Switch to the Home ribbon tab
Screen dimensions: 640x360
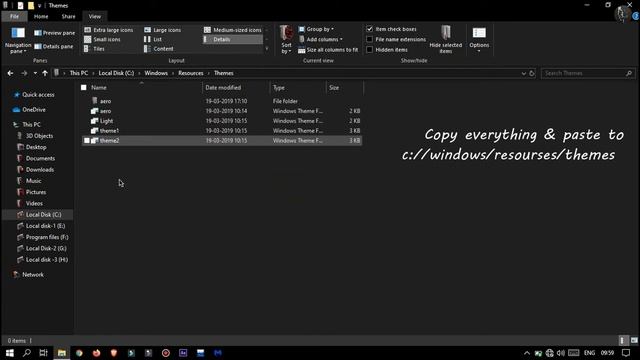tap(41, 16)
